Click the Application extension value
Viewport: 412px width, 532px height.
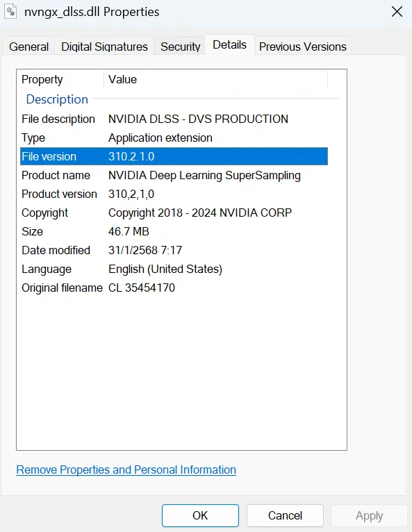(160, 138)
